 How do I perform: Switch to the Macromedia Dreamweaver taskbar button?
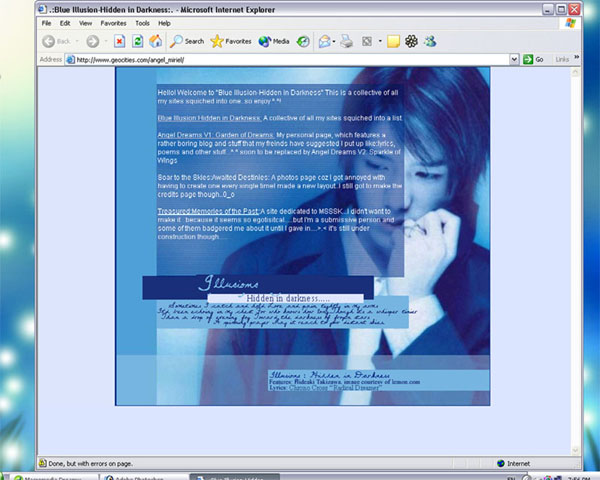point(54,477)
